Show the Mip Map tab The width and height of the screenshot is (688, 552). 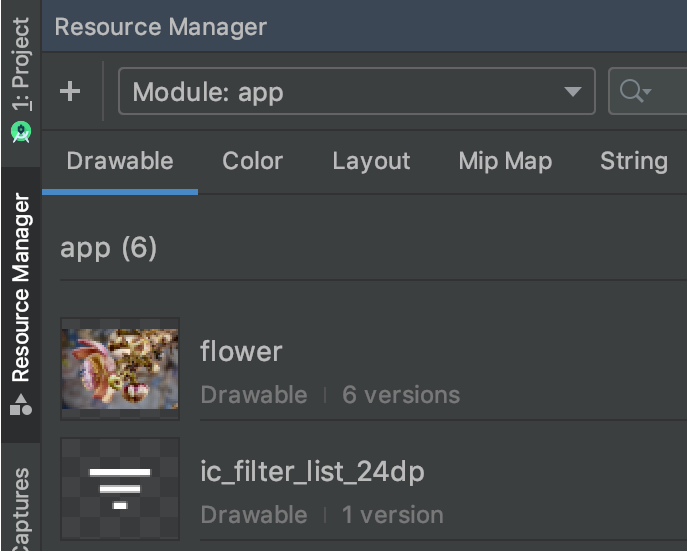pyautogui.click(x=505, y=161)
